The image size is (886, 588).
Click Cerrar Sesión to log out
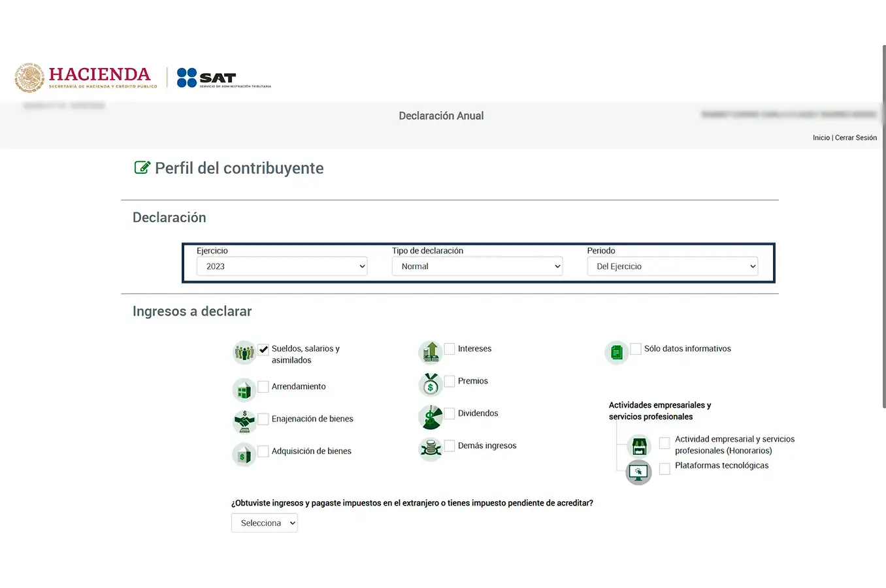click(x=856, y=138)
